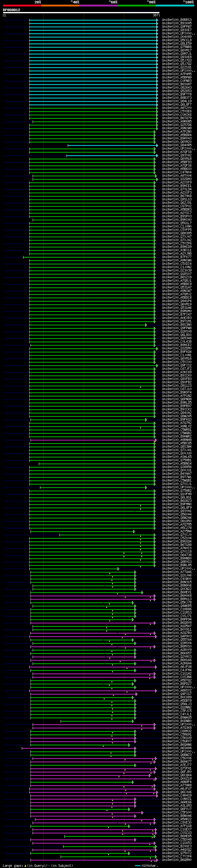The width and height of the screenshot is (197, 868).
Task: Click the cyan ~100% identity legend bar
Action: 175,6
